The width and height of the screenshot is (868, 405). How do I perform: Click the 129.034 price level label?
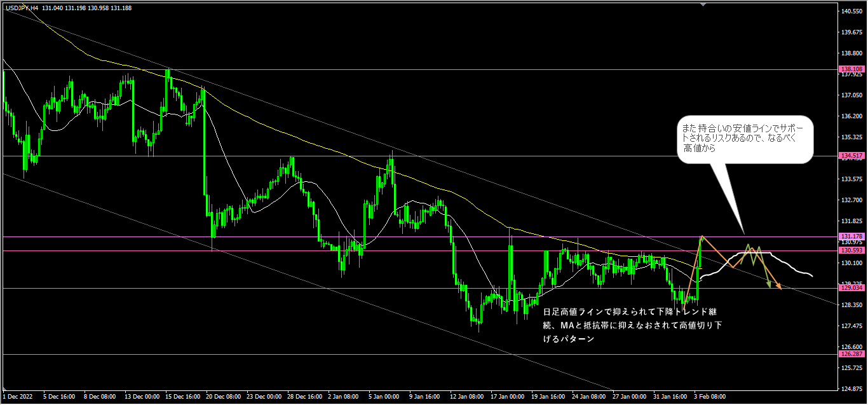850,288
